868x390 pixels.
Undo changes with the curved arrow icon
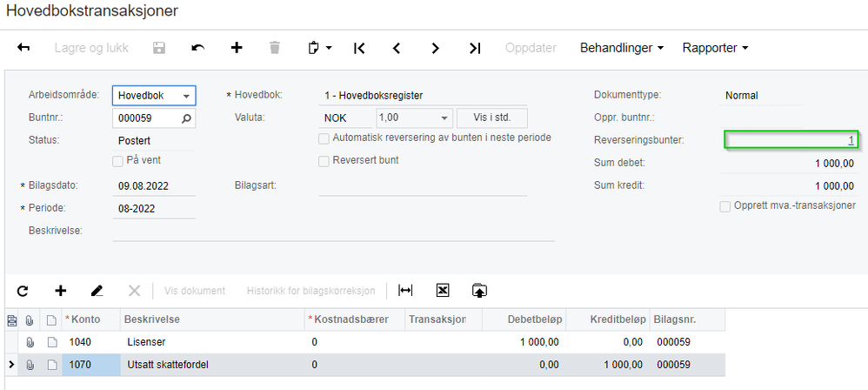coord(197,48)
